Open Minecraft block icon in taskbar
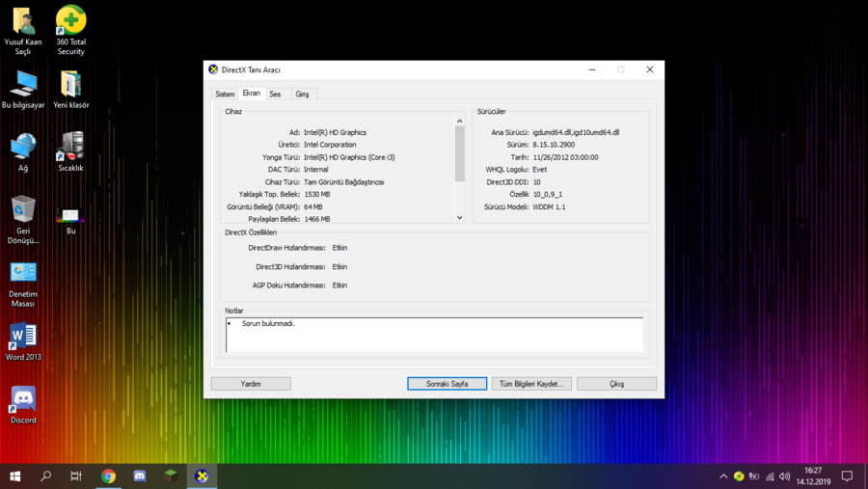 [171, 476]
